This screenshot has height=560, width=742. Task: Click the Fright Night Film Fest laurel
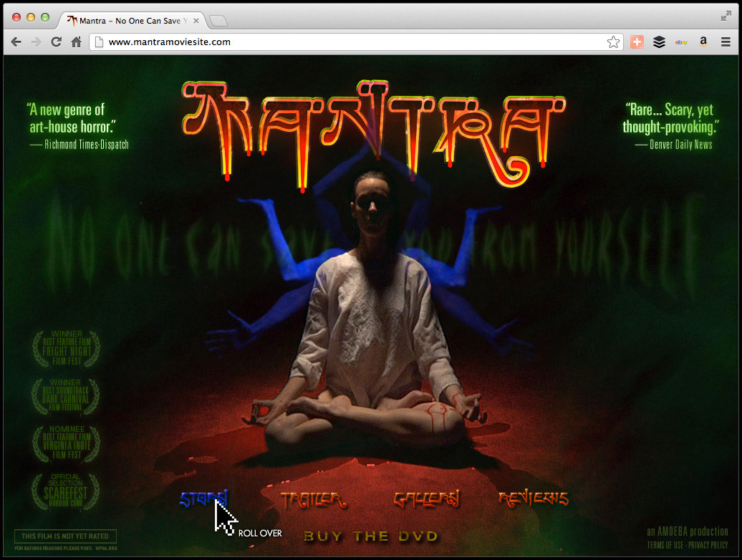click(x=66, y=349)
